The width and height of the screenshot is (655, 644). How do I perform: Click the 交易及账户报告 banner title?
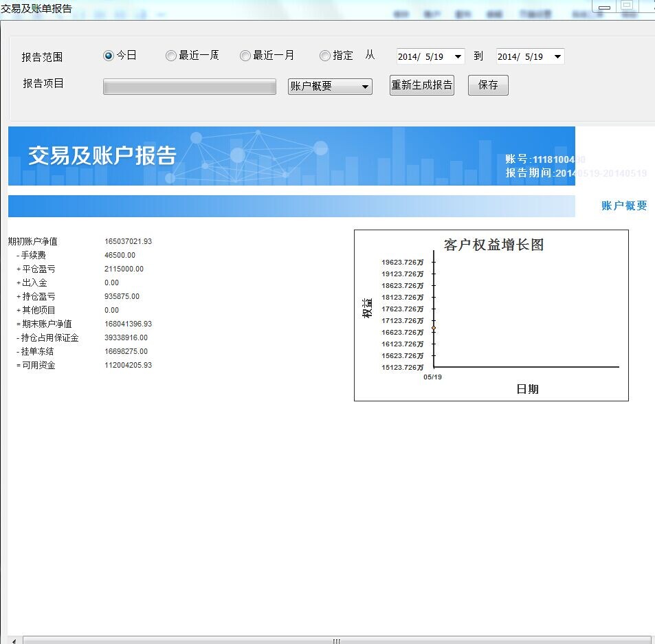click(x=102, y=155)
